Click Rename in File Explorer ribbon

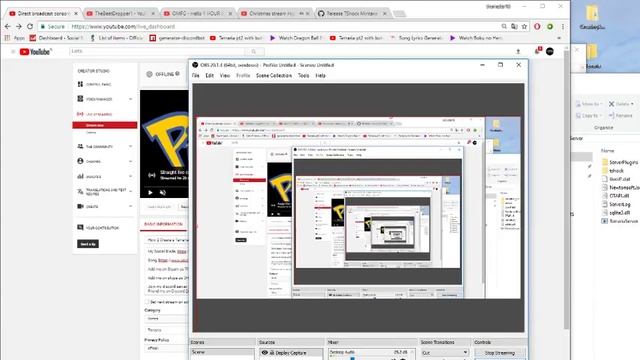click(x=621, y=116)
